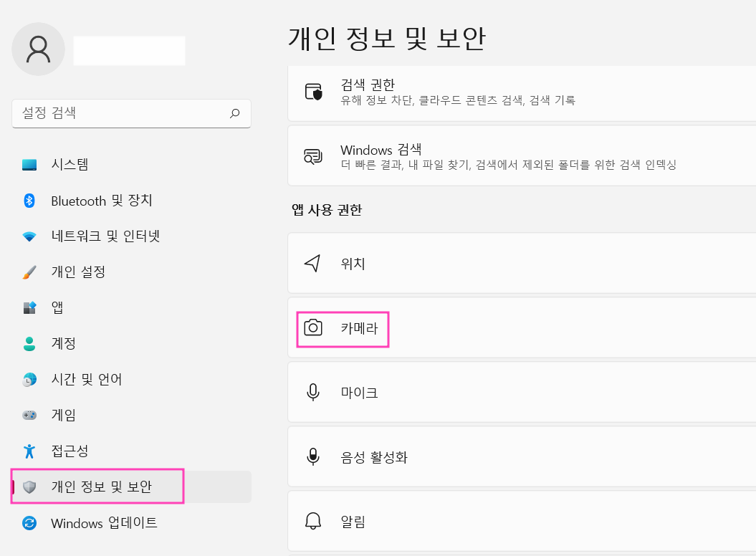Open the 시스템 settings category
756x556 pixels.
tap(131, 165)
